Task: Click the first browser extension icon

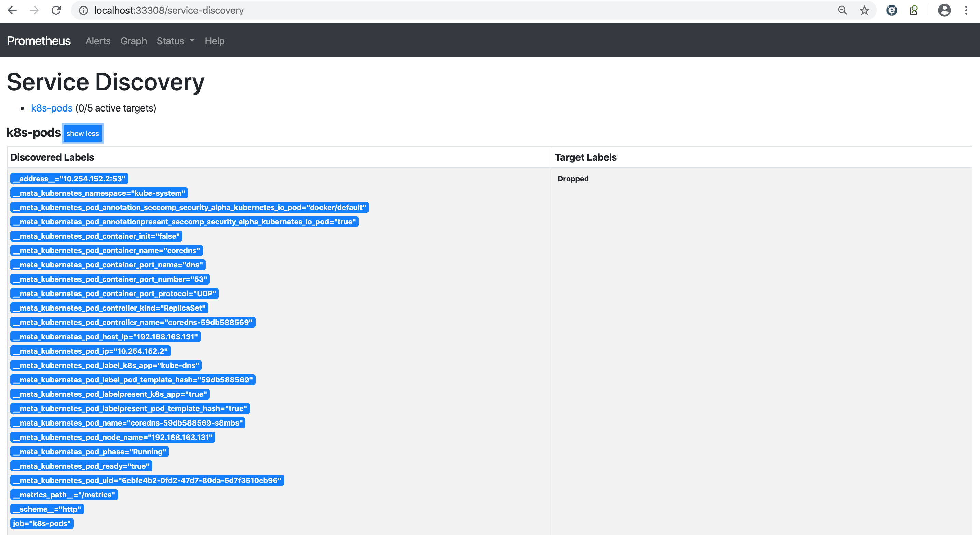Action: 892,10
